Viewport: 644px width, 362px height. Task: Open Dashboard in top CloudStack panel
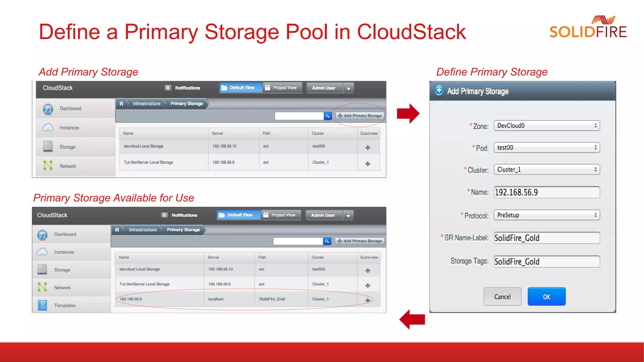(x=75, y=108)
